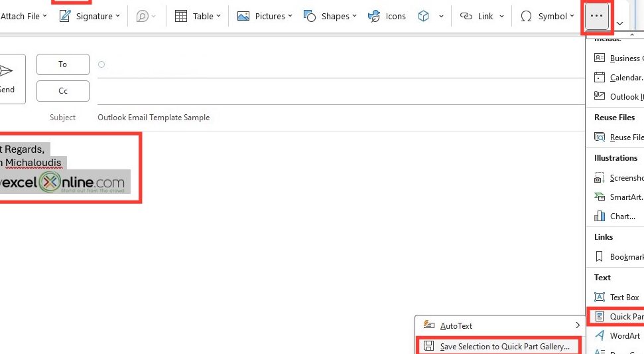This screenshot has height=354, width=644.
Task: Expand the 3D Models dropdown arrow
Action: (441, 17)
